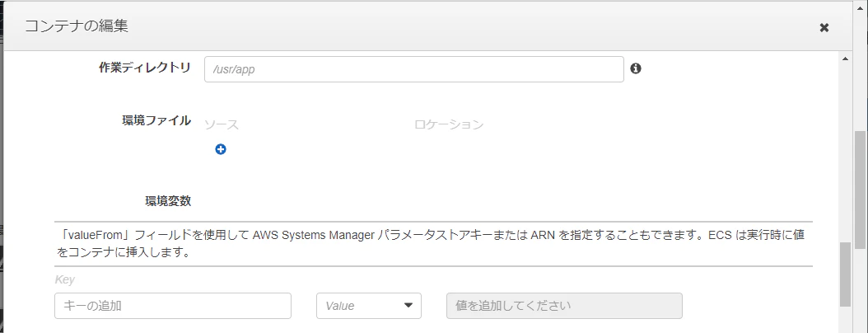Grab the inner dialog scrollbar thumb
Image resolution: width=868 pixels, height=333 pixels.
click(x=845, y=274)
